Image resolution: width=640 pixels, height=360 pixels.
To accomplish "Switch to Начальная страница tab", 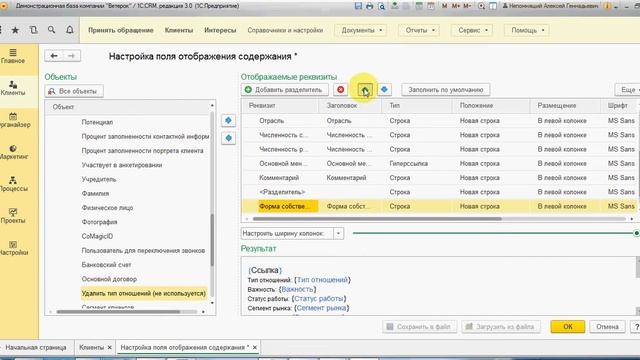I will tap(36, 347).
